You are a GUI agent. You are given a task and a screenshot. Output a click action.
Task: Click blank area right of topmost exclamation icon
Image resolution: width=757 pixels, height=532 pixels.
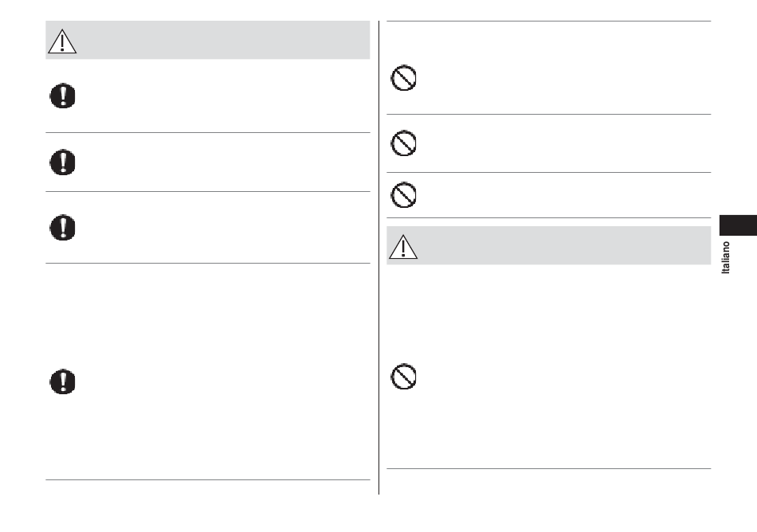pyautogui.click(x=224, y=96)
